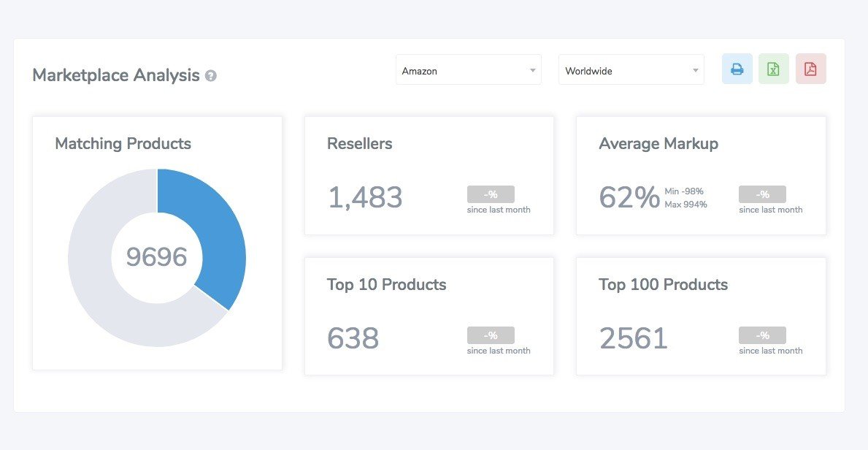Select blue segment of donut chart
The image size is (868, 450).
[219, 233]
